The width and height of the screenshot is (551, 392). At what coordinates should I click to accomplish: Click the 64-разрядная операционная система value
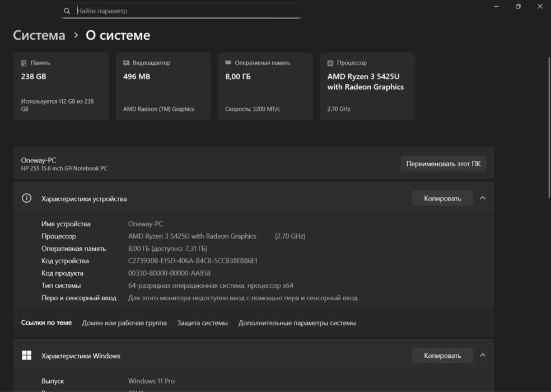point(211,286)
